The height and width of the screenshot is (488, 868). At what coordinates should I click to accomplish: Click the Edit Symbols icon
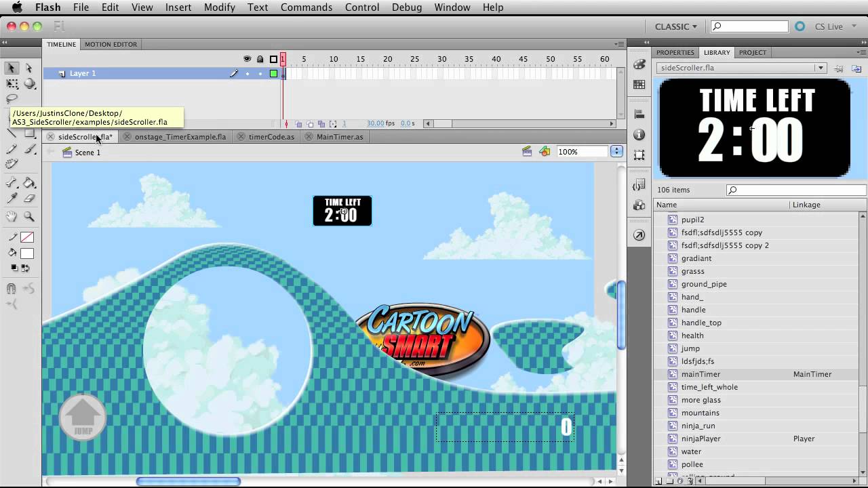pos(545,152)
